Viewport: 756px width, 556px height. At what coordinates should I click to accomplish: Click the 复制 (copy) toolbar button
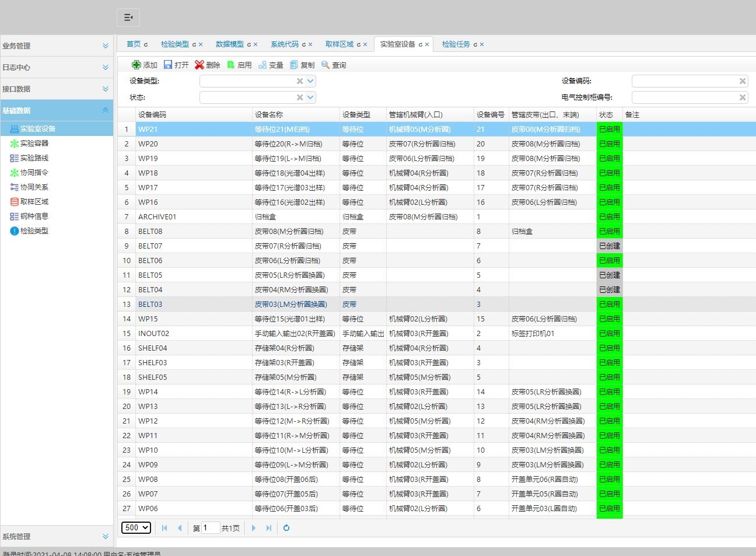(302, 65)
